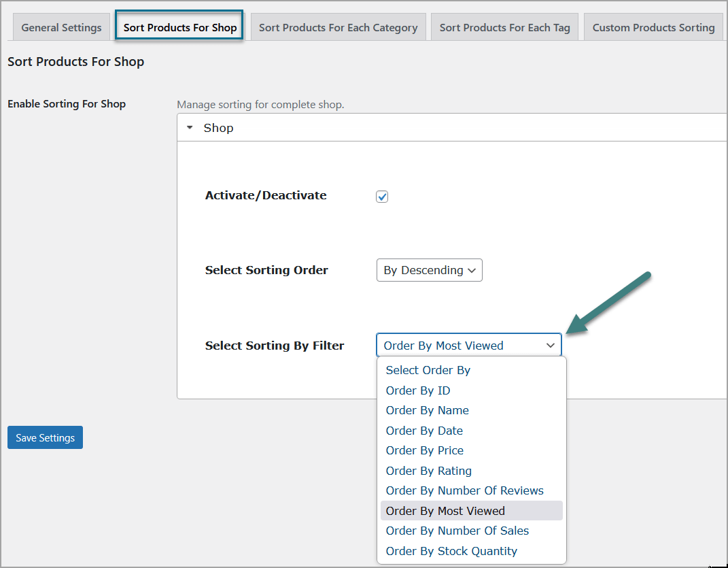Image resolution: width=728 pixels, height=568 pixels.
Task: Switch to Sort Products For Shop tab
Action: 180,28
